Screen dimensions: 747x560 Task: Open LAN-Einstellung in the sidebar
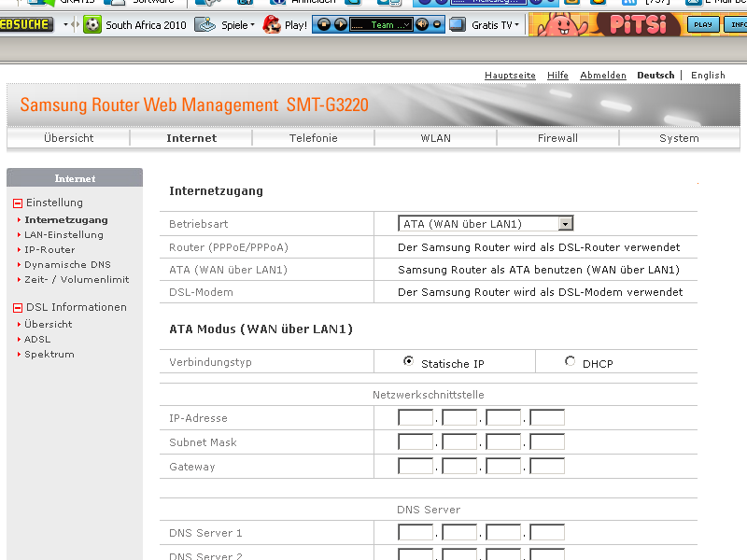pyautogui.click(x=63, y=235)
